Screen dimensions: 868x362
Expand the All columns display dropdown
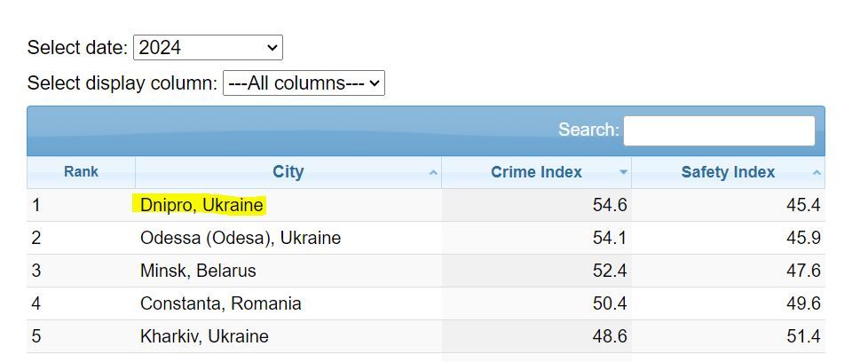pyautogui.click(x=303, y=83)
